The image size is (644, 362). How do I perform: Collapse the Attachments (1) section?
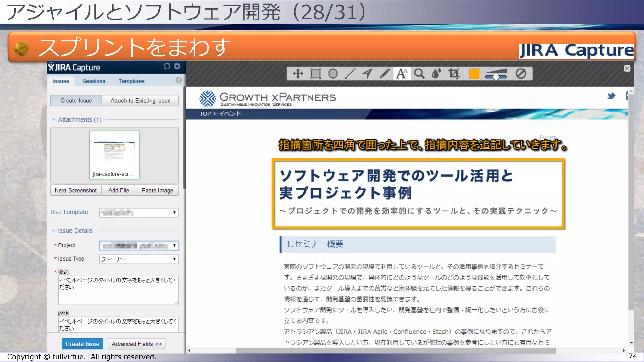(53, 120)
